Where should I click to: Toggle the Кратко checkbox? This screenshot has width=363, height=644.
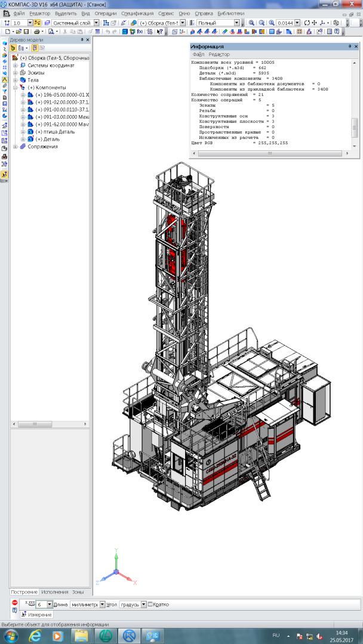coord(150,604)
